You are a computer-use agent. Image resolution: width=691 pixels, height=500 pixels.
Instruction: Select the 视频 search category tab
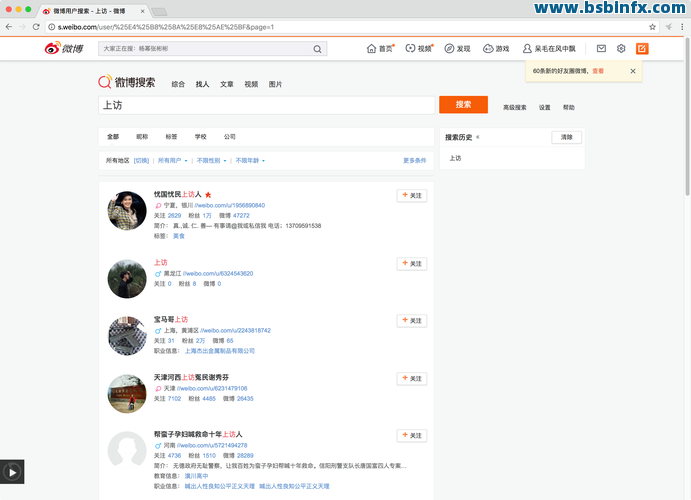coord(251,84)
